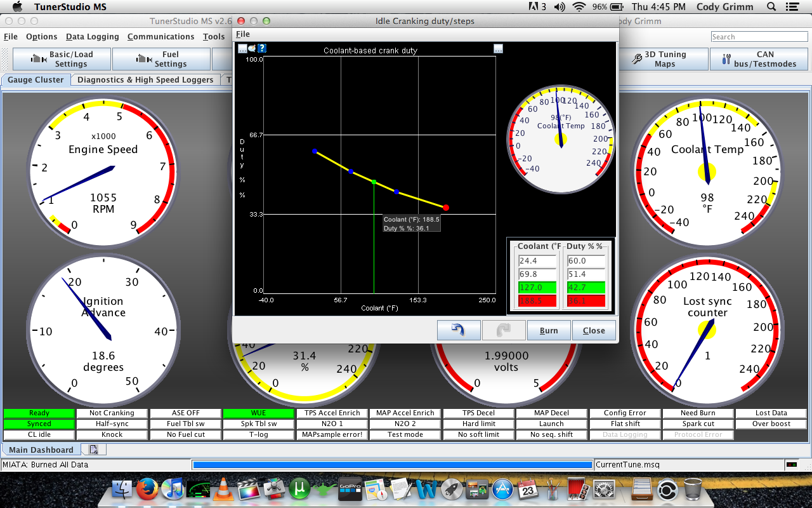Click the ellipsis button right of chart title
The height and width of the screenshot is (508, 812).
tap(498, 48)
